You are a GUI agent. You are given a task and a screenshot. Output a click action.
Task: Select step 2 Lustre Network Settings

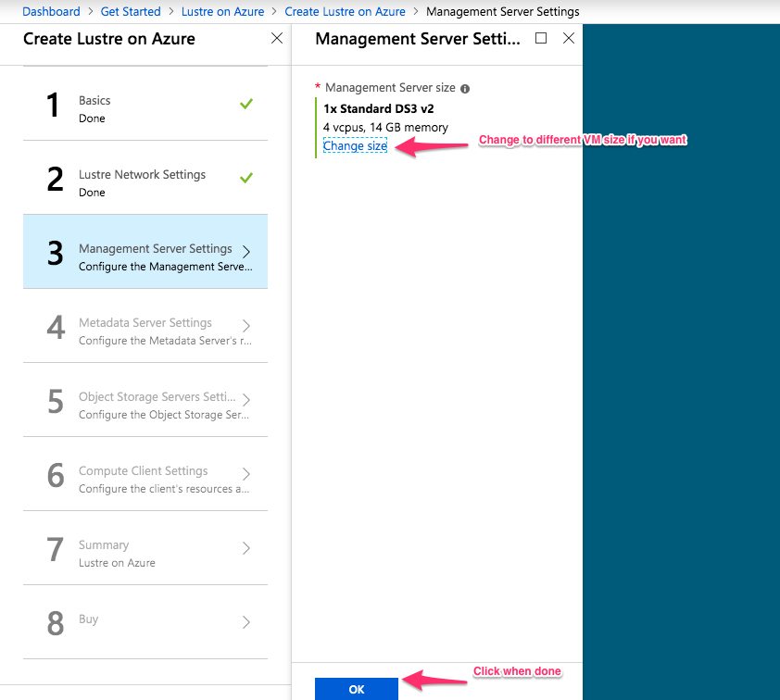coord(145,178)
